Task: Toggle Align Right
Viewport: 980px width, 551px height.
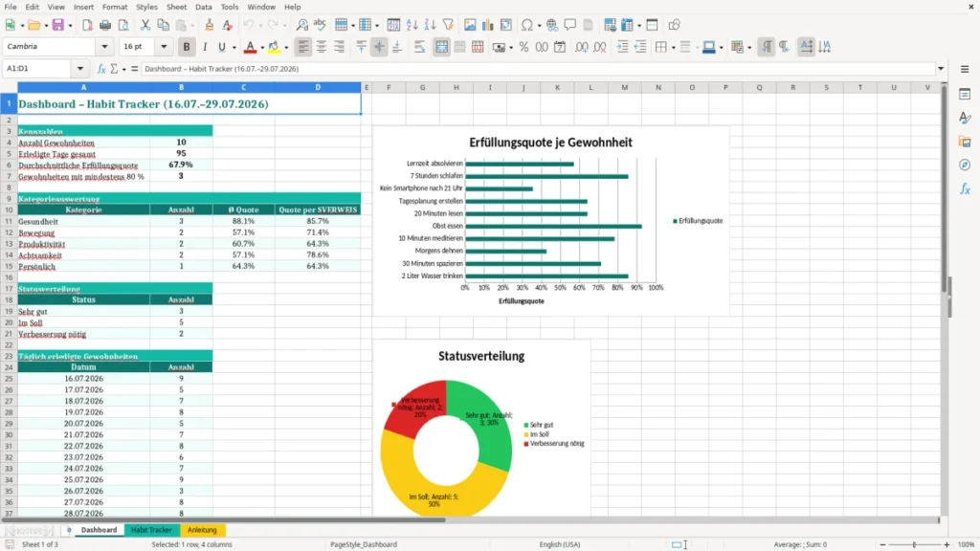Action: pos(340,47)
